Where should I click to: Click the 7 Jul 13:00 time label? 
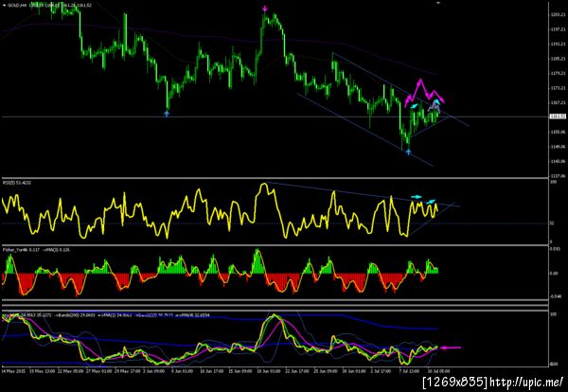coord(410,371)
